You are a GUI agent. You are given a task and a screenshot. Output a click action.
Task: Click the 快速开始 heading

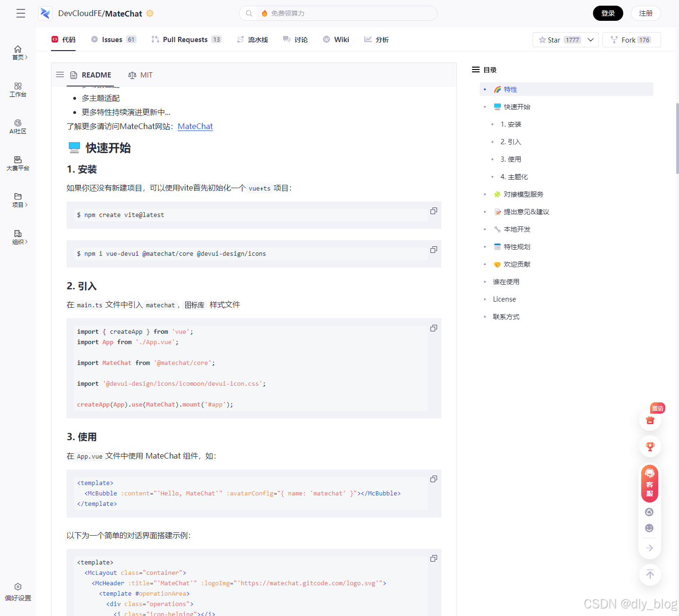pyautogui.click(x=100, y=148)
